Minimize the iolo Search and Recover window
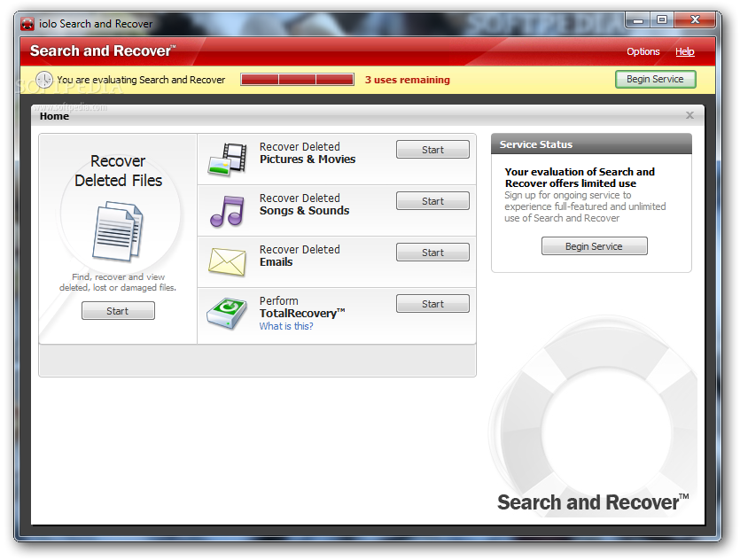The height and width of the screenshot is (560, 740). tap(638, 20)
